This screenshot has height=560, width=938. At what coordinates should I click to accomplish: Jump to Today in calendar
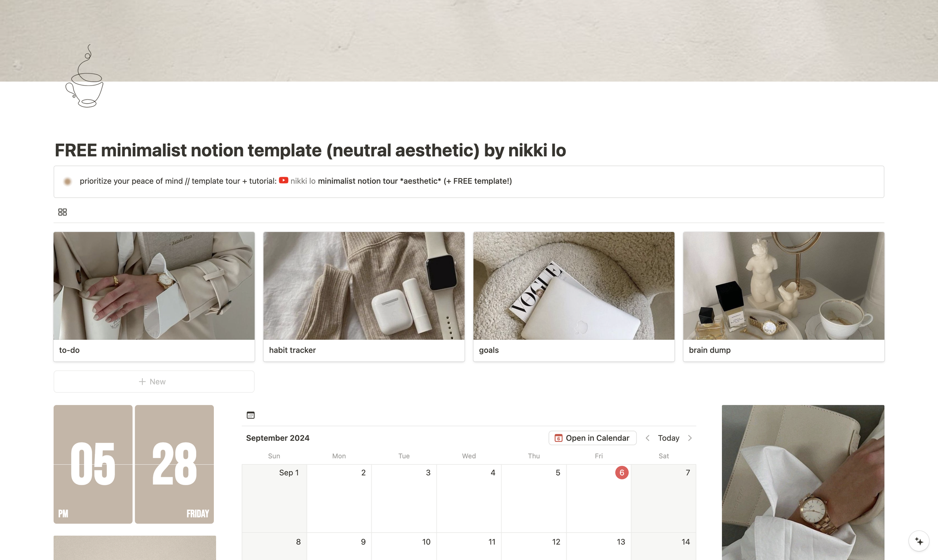[669, 438]
